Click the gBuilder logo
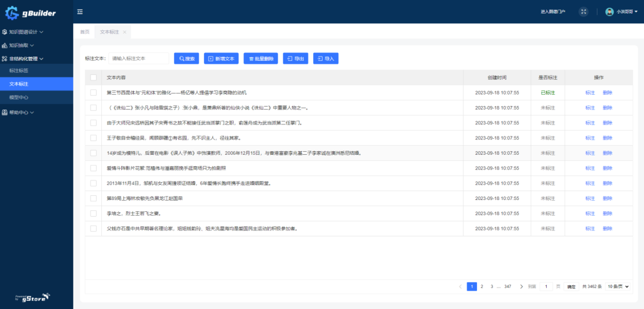The image size is (644, 309). tap(30, 13)
